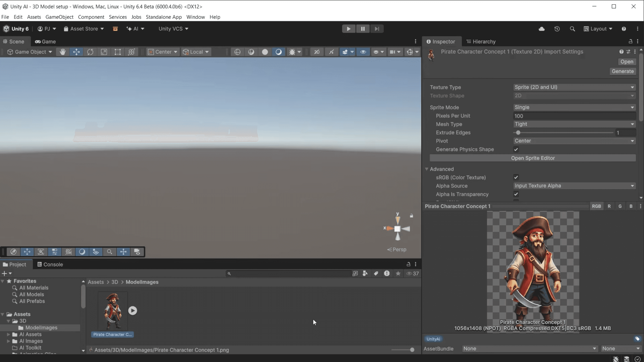Lock the Inspector panel

[630, 41]
